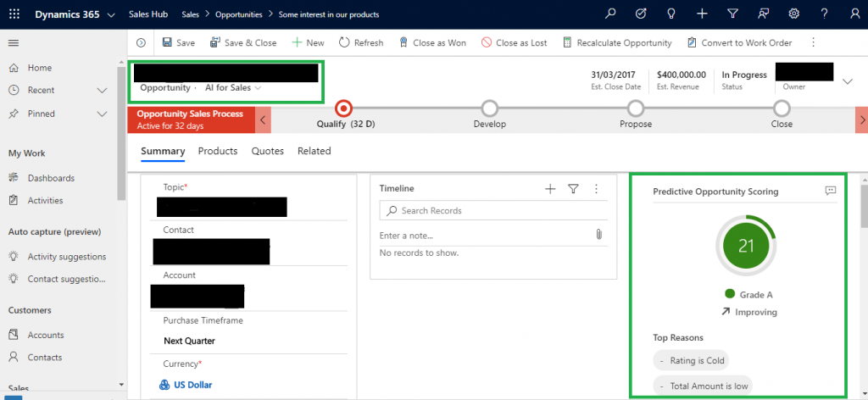
Task: Switch to the Quotes tab
Action: (267, 151)
